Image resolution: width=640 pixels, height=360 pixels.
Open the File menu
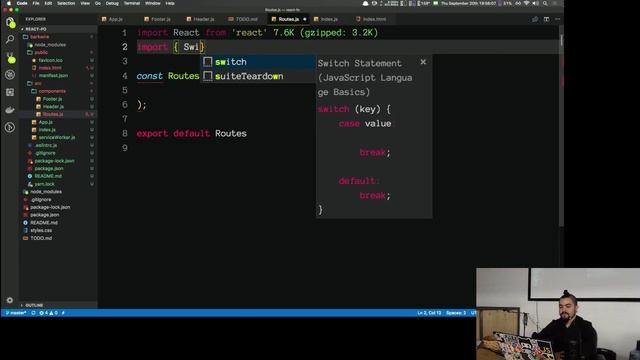(x=36, y=3)
